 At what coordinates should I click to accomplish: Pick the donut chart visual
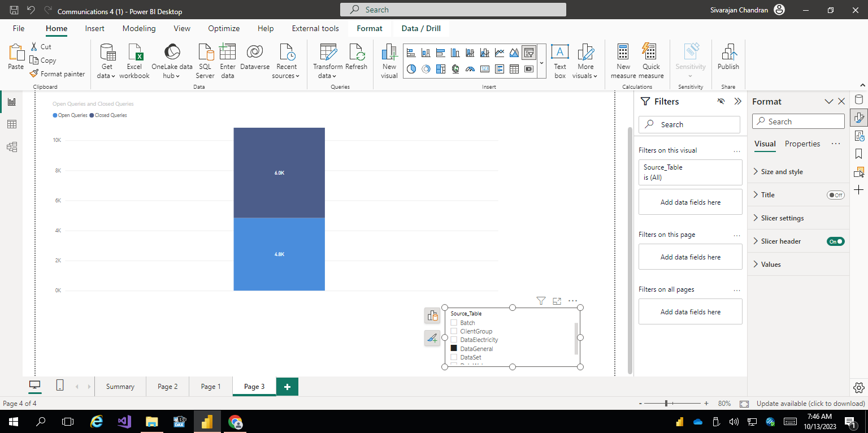(426, 69)
